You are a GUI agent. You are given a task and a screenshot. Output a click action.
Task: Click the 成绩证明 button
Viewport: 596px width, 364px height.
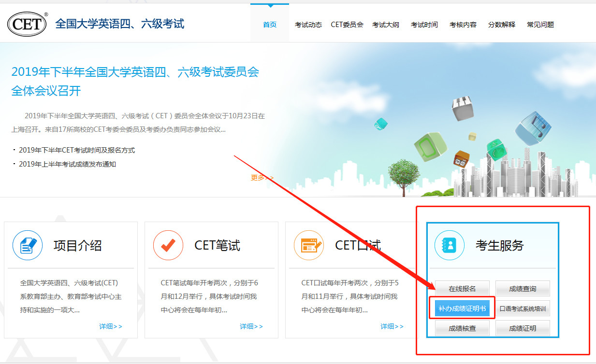[523, 328]
